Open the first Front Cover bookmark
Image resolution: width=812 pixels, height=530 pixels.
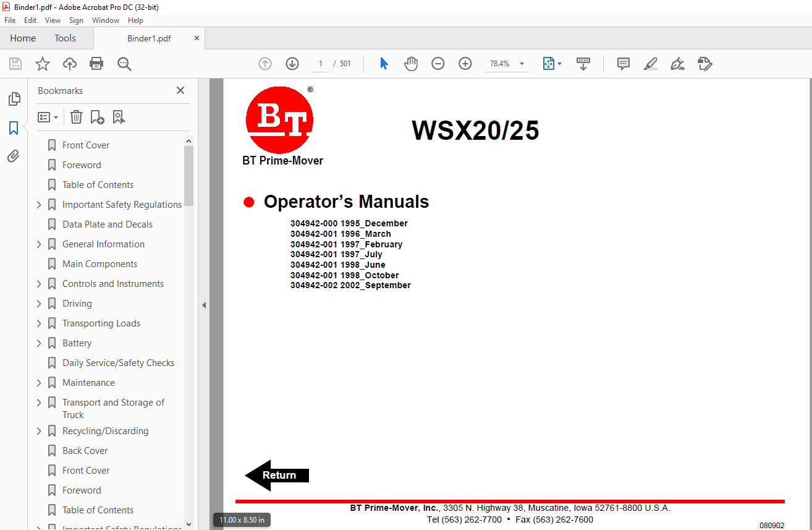pos(86,145)
